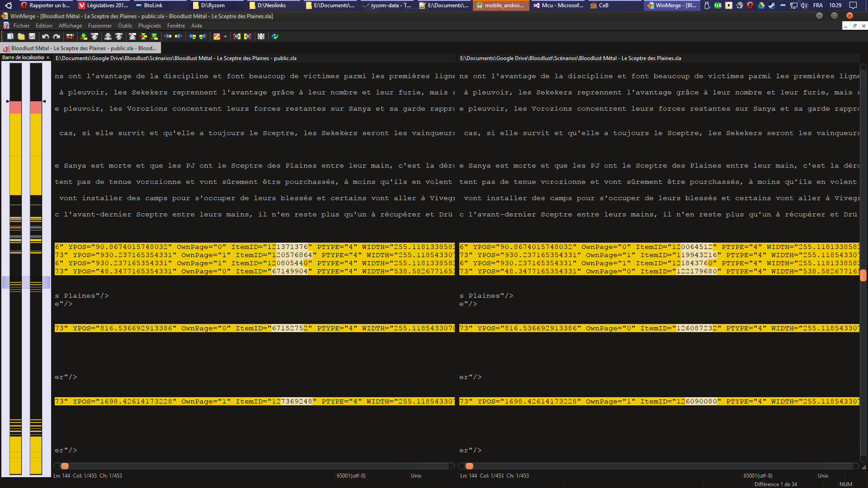Click the Save floppy disk icon
The image size is (868, 488).
[32, 37]
